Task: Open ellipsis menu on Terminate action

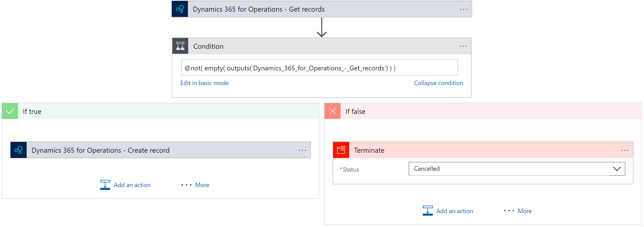Action: tap(625, 150)
